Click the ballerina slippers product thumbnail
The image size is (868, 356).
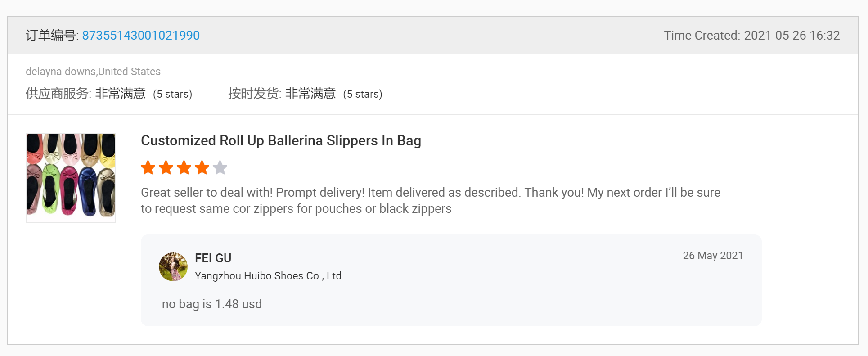[71, 178]
